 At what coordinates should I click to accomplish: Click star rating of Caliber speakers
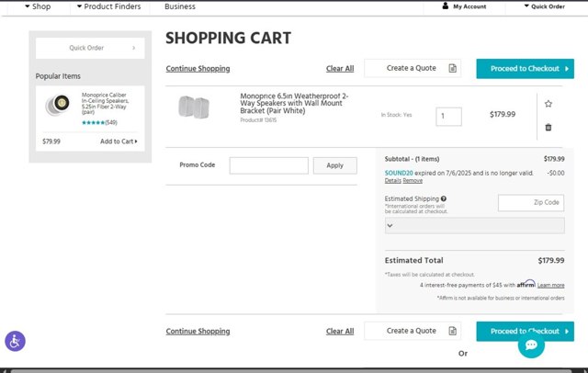(x=93, y=122)
